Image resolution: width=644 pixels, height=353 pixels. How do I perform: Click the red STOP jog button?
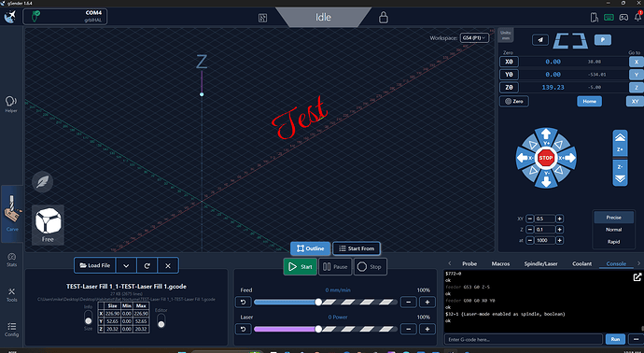(x=546, y=158)
